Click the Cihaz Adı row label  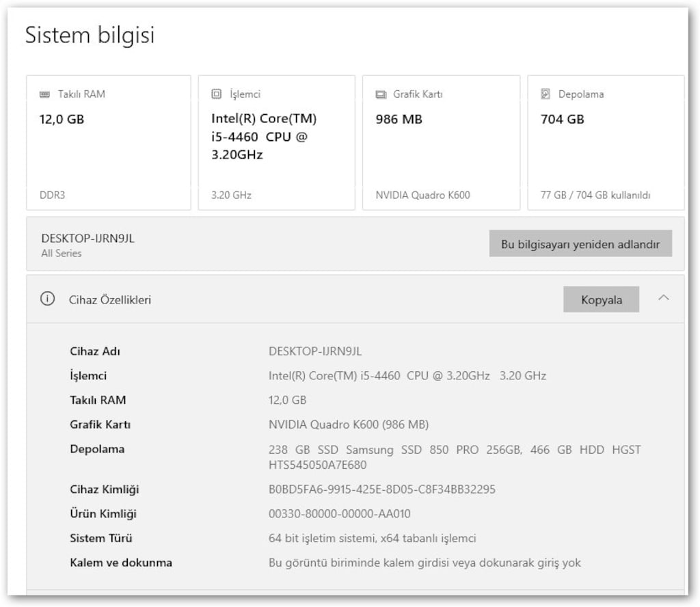95,351
